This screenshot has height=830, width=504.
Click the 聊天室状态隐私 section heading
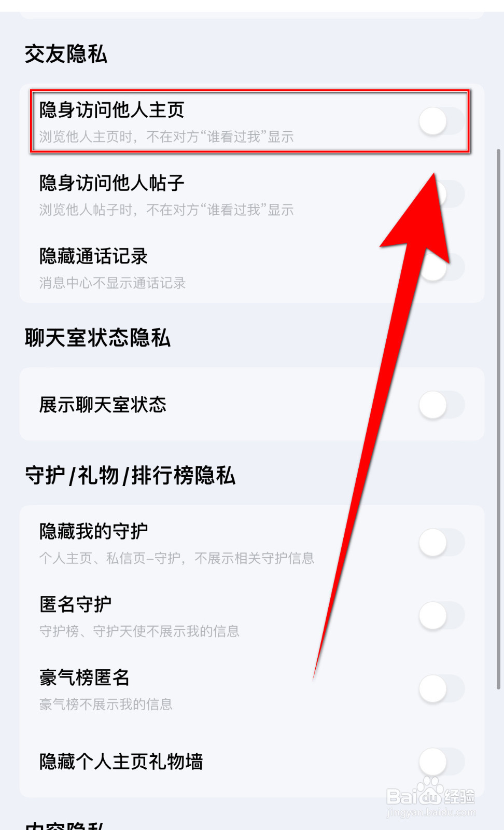point(97,338)
